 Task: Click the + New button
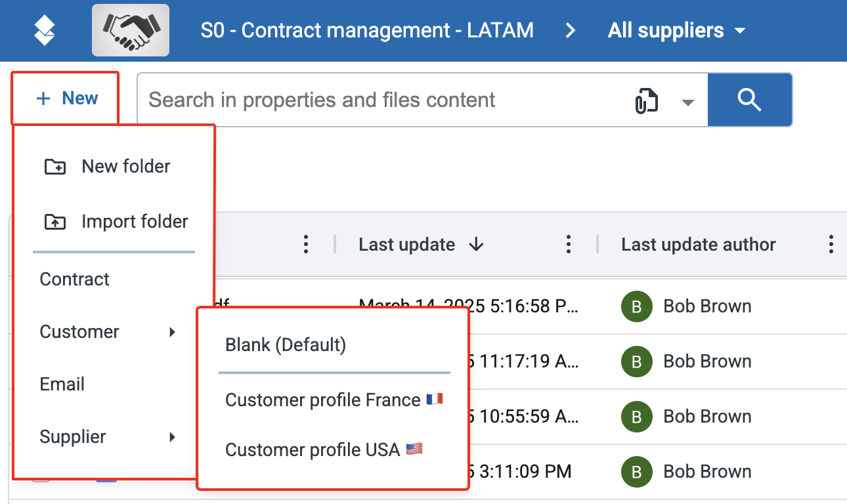(x=64, y=97)
